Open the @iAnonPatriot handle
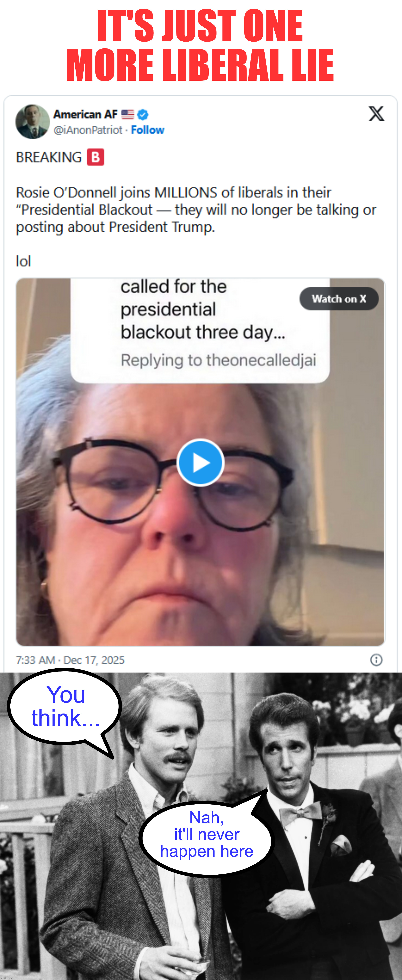 tap(88, 130)
